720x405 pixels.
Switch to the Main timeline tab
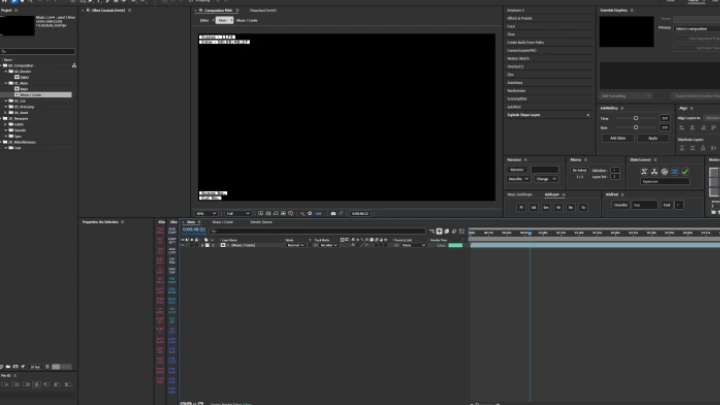click(191, 222)
